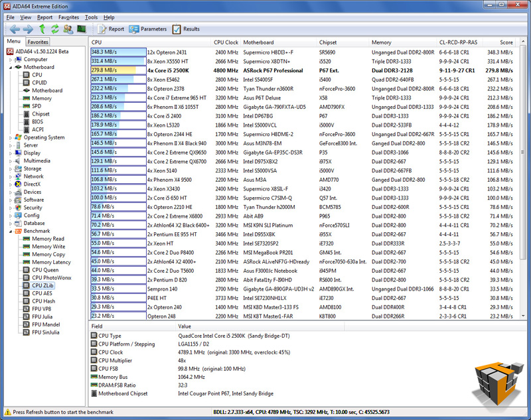
Task: Select the 12x Opteron 2431 result row
Action: click(303, 52)
